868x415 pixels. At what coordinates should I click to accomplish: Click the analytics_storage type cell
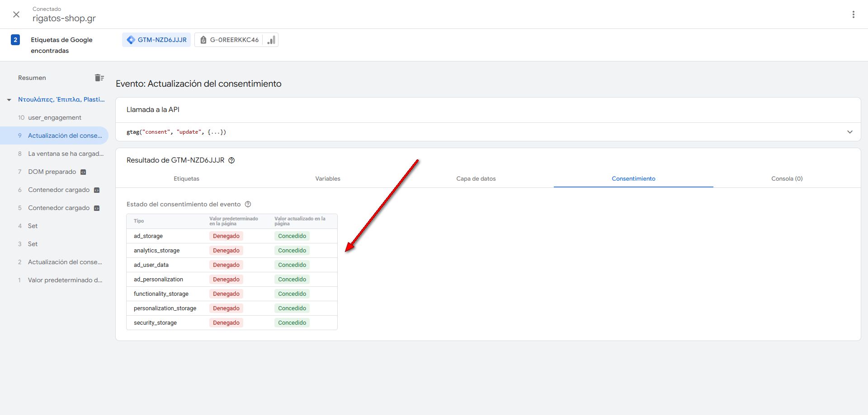click(157, 250)
